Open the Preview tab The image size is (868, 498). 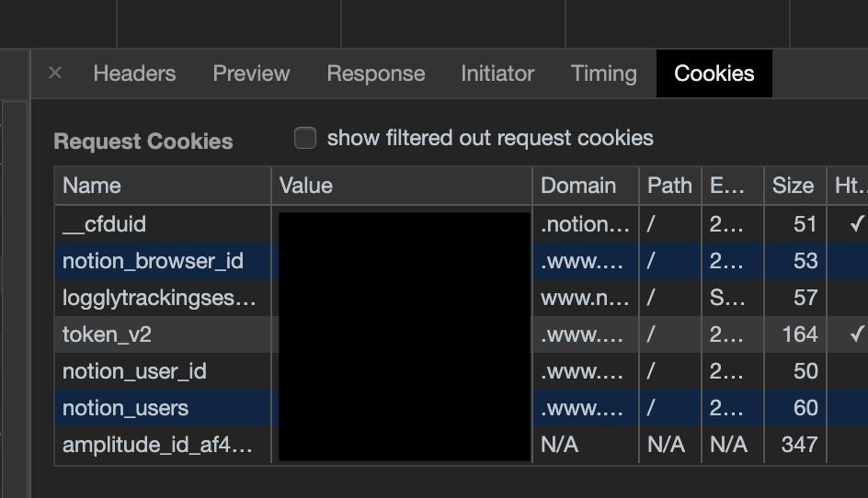click(x=251, y=74)
